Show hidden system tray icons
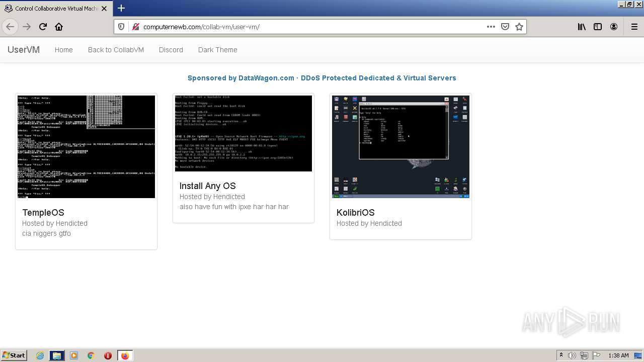The height and width of the screenshot is (362, 644). click(561, 355)
